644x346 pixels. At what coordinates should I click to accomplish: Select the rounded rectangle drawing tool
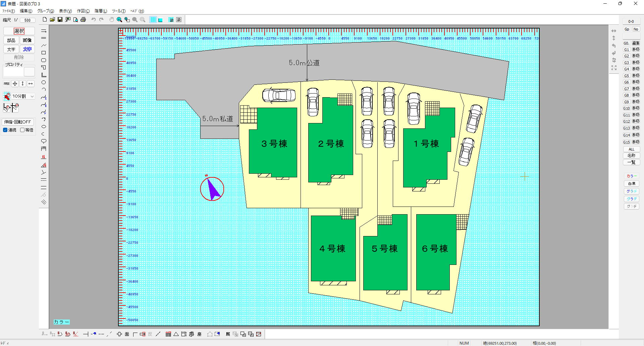[44, 60]
